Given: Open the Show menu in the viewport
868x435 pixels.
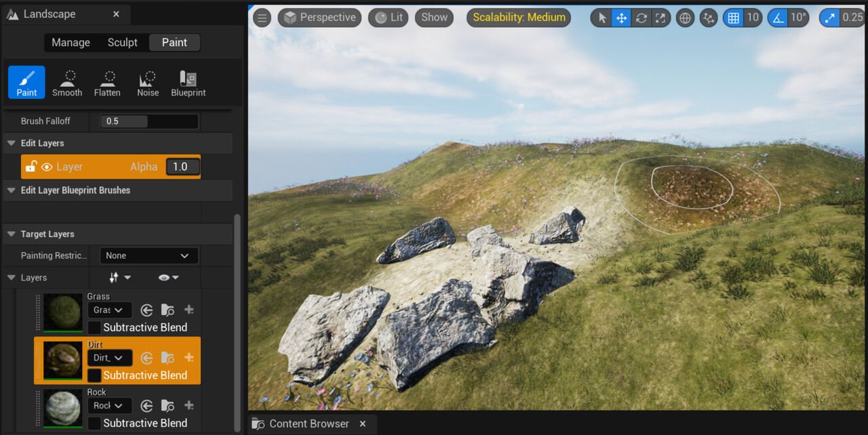Looking at the screenshot, I should 433,17.
